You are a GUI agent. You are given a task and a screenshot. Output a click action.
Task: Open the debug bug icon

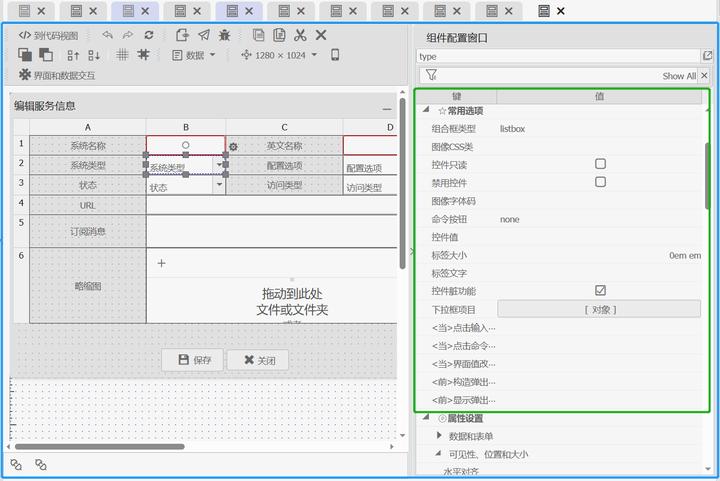point(225,35)
